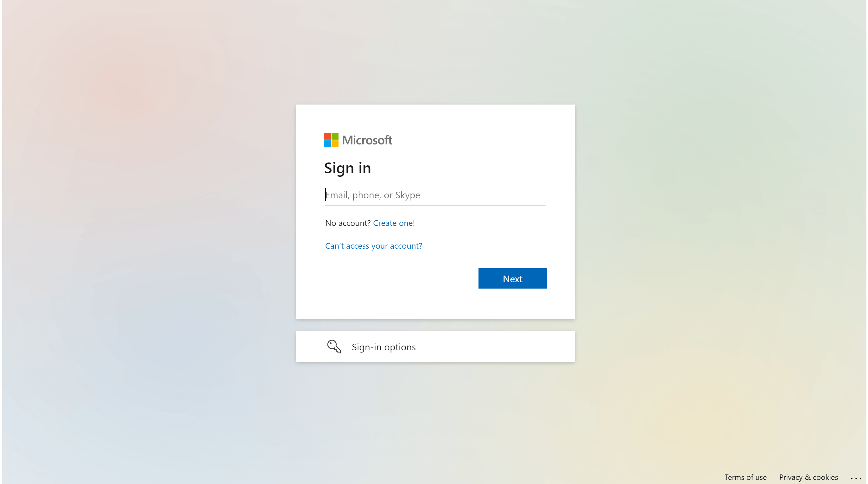Click the No account? text
This screenshot has width=868, height=484.
(x=347, y=223)
